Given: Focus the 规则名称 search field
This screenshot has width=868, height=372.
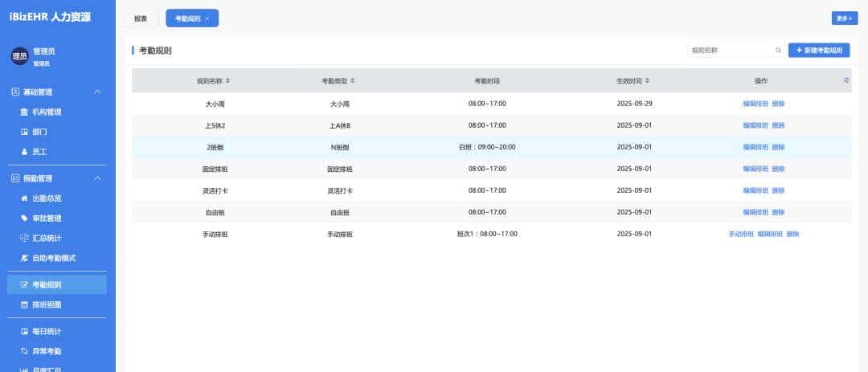Looking at the screenshot, I should click(x=730, y=50).
